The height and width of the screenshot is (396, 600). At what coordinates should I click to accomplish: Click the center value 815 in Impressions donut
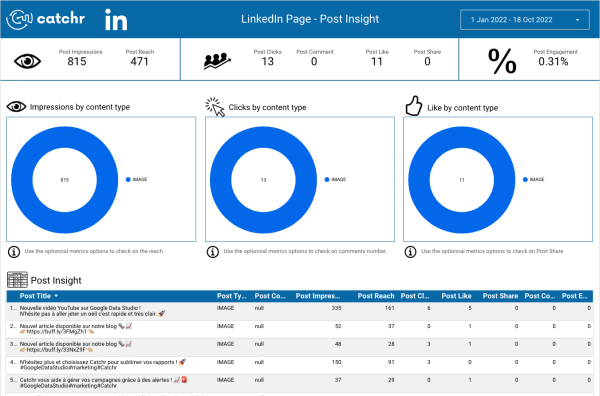click(x=65, y=180)
